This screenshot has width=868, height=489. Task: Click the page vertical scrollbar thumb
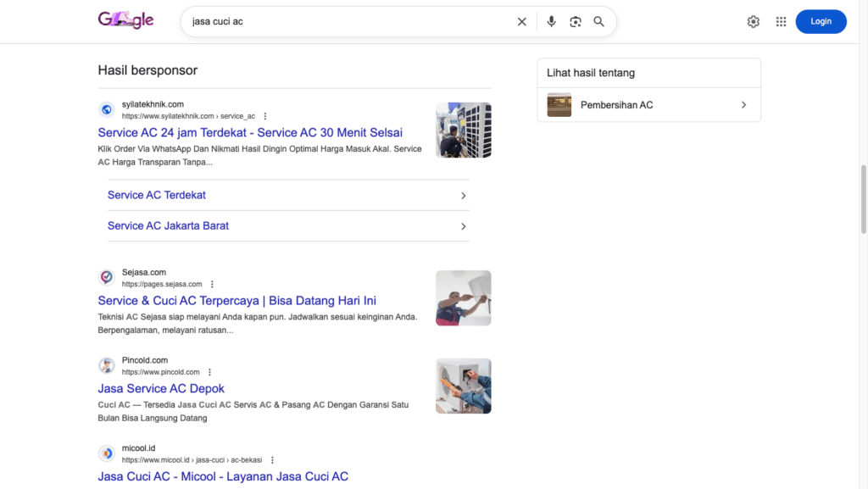tap(864, 199)
